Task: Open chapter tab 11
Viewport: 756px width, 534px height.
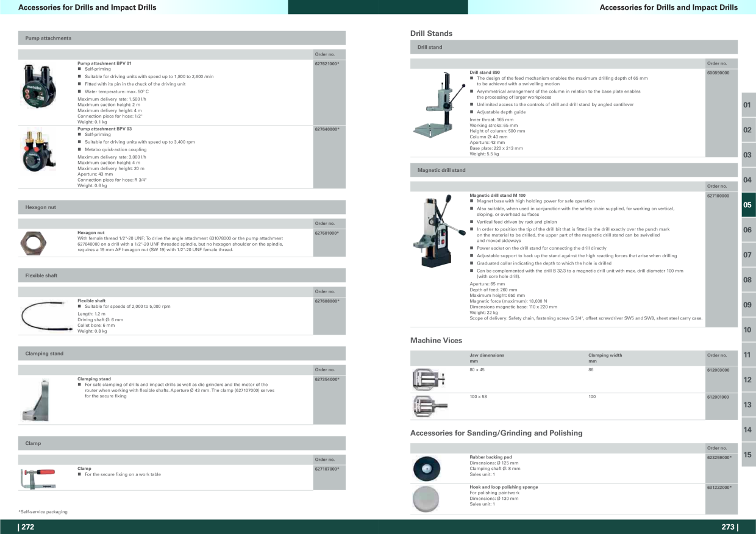Action: coord(748,355)
